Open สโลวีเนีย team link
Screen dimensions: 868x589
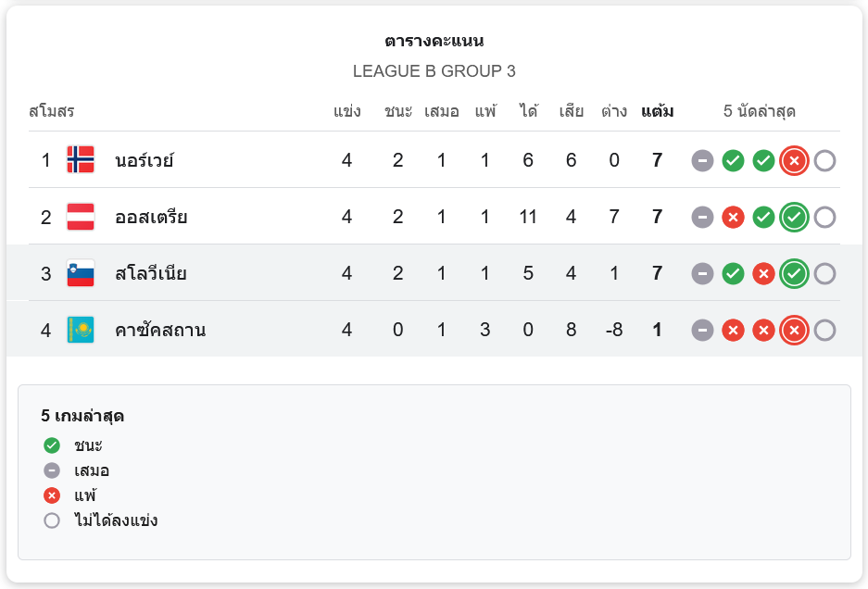coord(151,273)
